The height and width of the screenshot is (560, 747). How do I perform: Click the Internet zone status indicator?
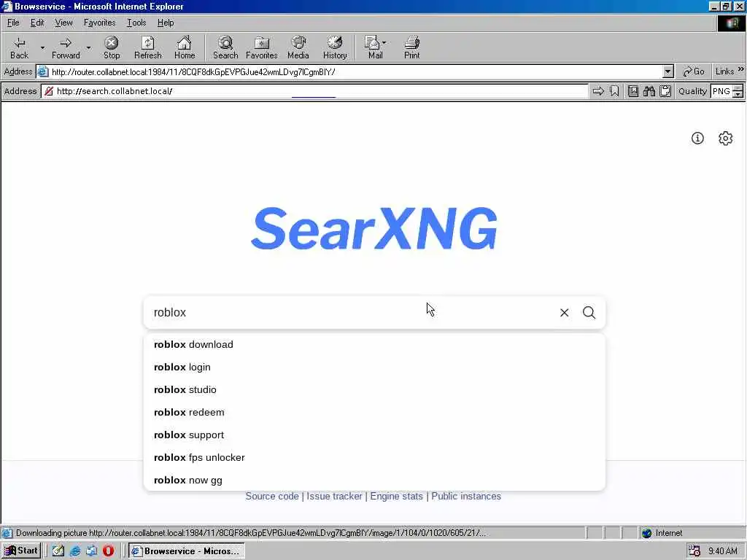coord(662,533)
